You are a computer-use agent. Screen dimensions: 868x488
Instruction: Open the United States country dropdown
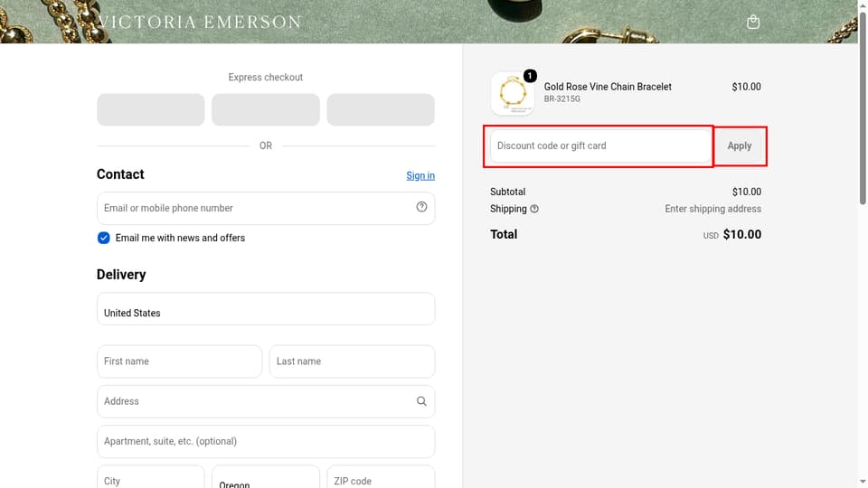[266, 309]
